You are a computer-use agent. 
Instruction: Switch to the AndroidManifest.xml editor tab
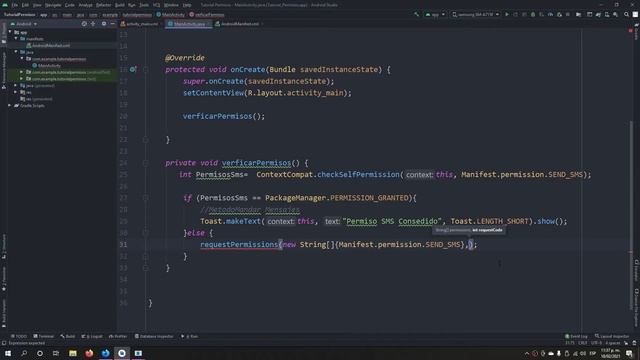tap(237, 24)
